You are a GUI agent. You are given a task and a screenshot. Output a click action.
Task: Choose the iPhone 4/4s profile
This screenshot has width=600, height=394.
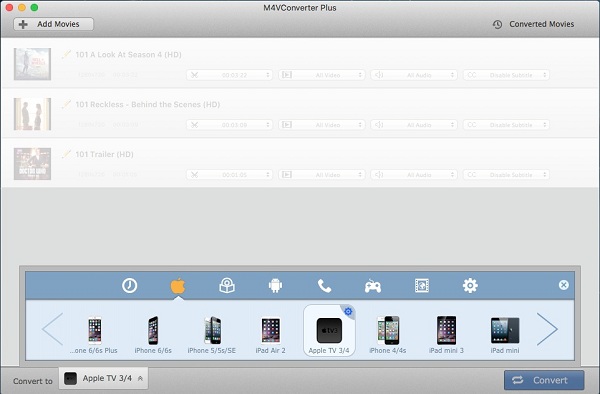pos(388,334)
